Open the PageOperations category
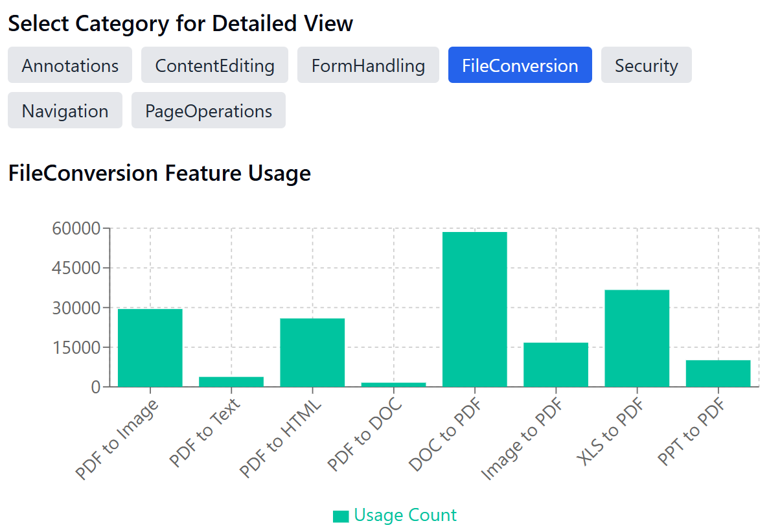This screenshot has width=780, height=532. click(208, 110)
